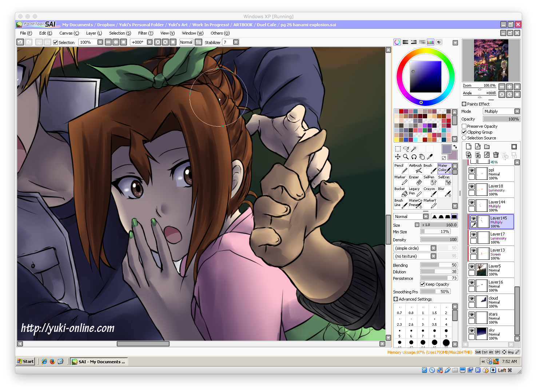Viewport: 537px width, 392px height.
Task: Pick brush size 3.5 preset
Action: click(434, 321)
